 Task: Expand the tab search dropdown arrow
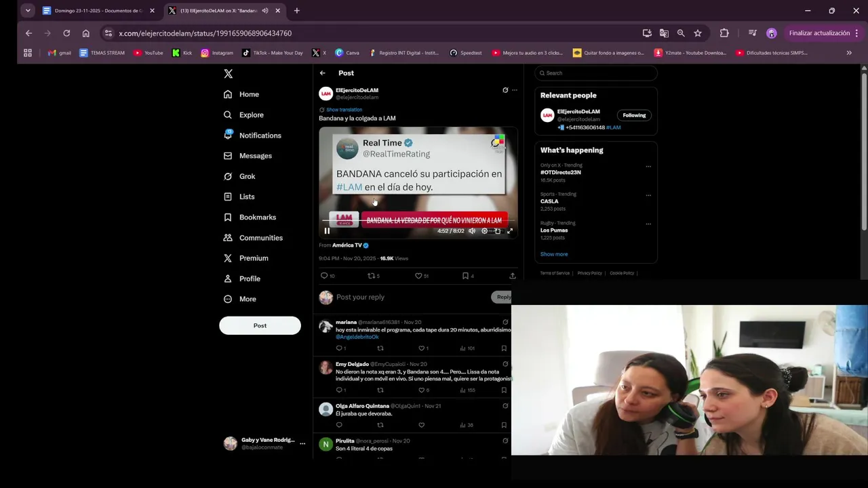(28, 11)
